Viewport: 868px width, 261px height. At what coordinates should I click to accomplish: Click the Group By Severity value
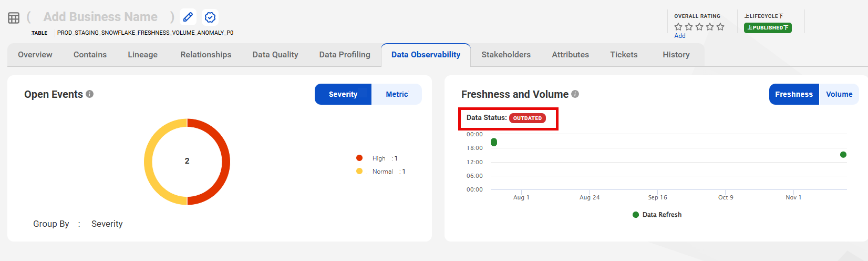pos(107,224)
